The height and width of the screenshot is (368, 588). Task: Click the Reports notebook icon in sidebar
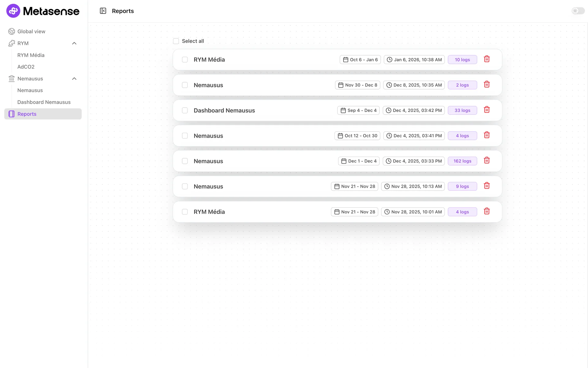(x=12, y=114)
